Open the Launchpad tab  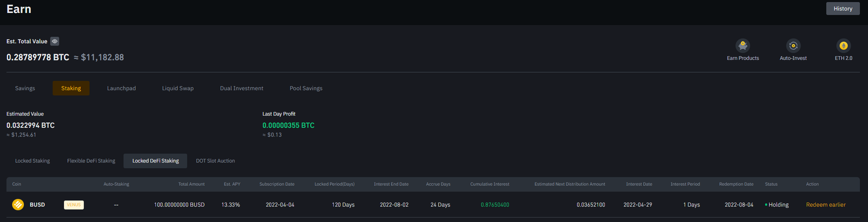point(122,88)
